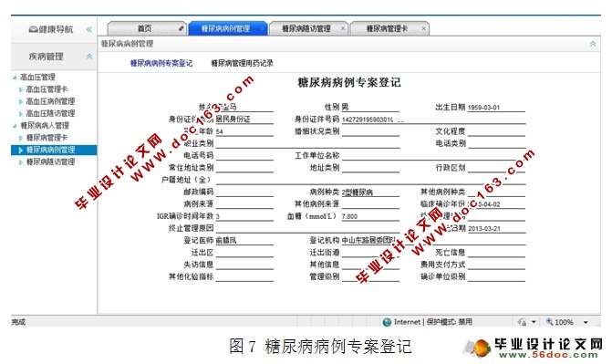Screen dimensions: 612x364
Task: Switch to the 糖尿病随访管理 tab
Action: click(x=306, y=28)
